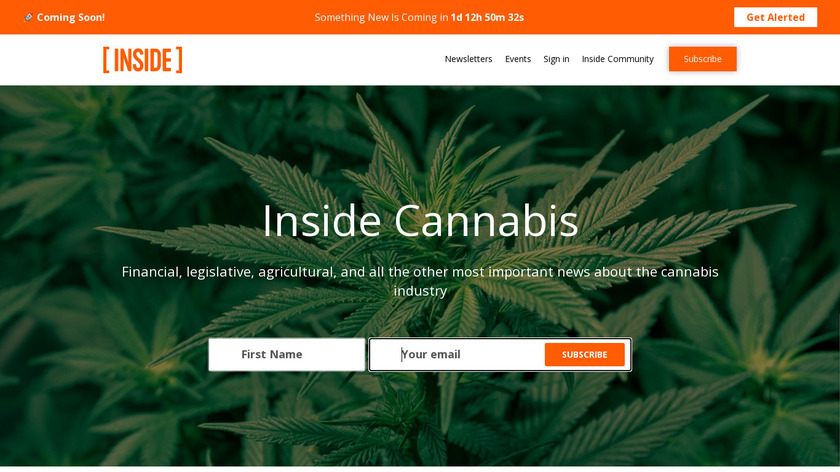840x472 pixels.
Task: Open the INSIDE logo homepage link
Action: pyautogui.click(x=142, y=59)
